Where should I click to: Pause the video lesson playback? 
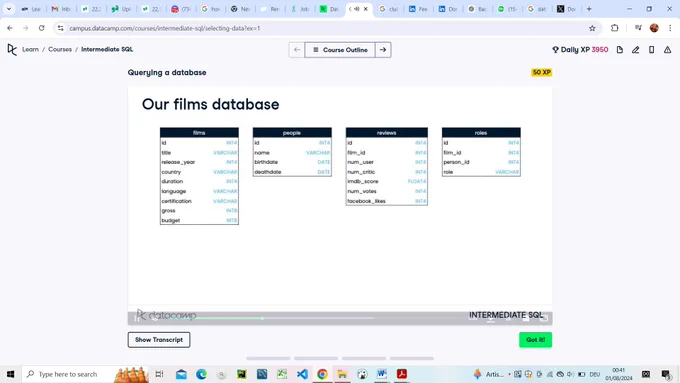click(x=138, y=318)
